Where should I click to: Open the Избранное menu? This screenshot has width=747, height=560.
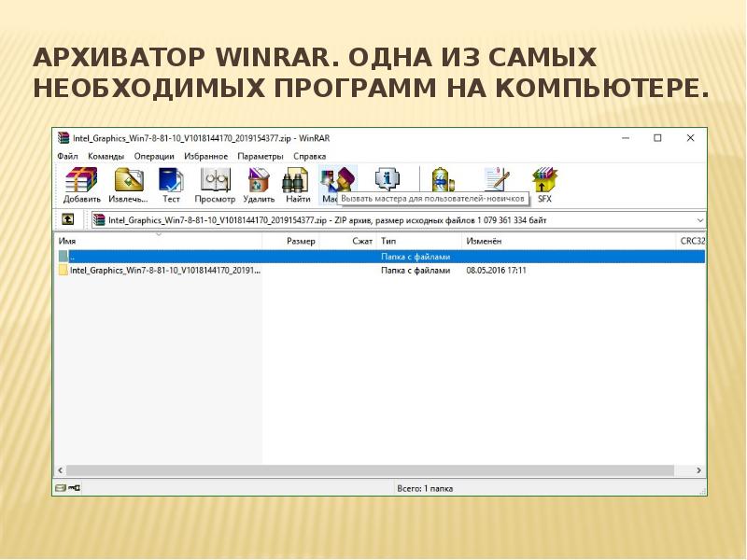[x=205, y=156]
